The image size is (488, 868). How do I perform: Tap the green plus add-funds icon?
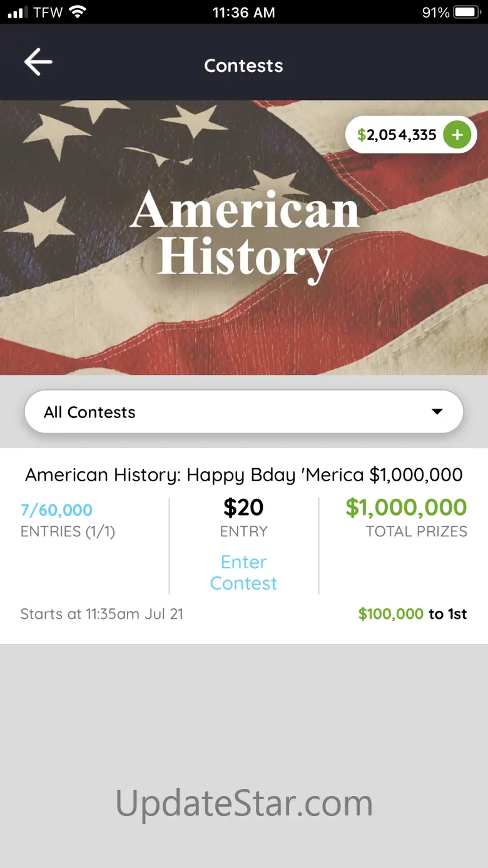tap(457, 135)
